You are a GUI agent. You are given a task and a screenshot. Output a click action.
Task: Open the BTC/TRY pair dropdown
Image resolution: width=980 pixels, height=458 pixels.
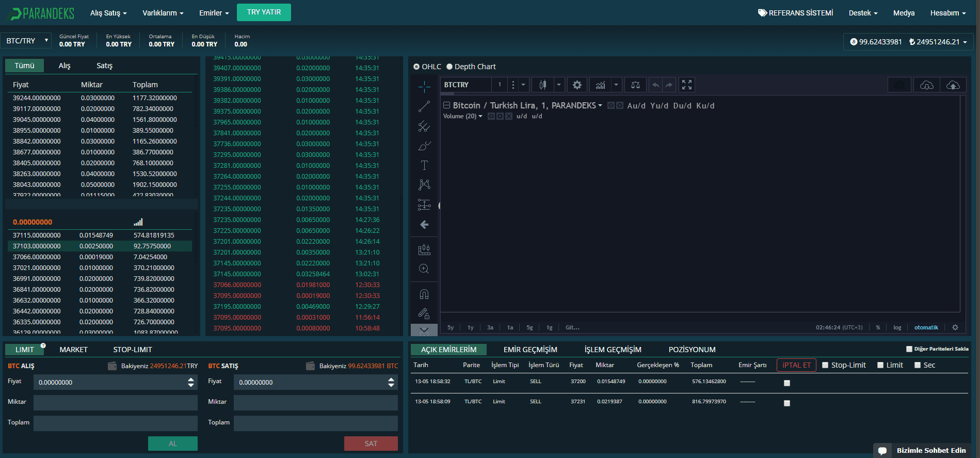point(27,41)
